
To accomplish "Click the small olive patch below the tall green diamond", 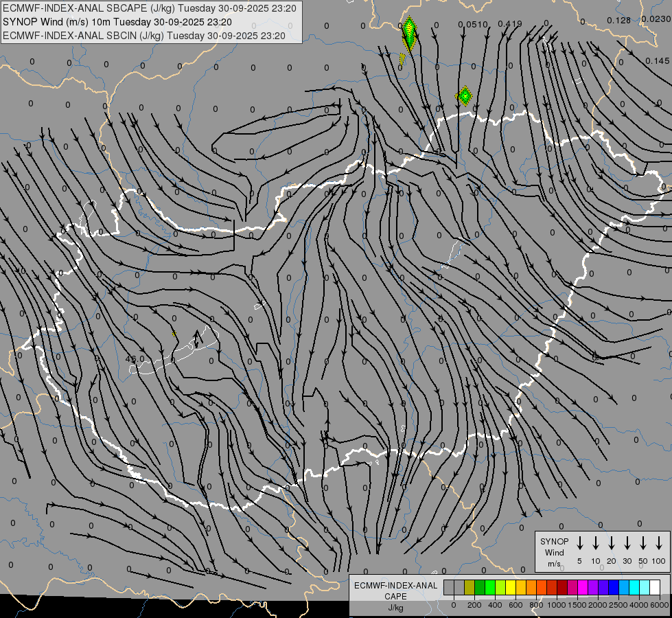I will click(x=402, y=59).
